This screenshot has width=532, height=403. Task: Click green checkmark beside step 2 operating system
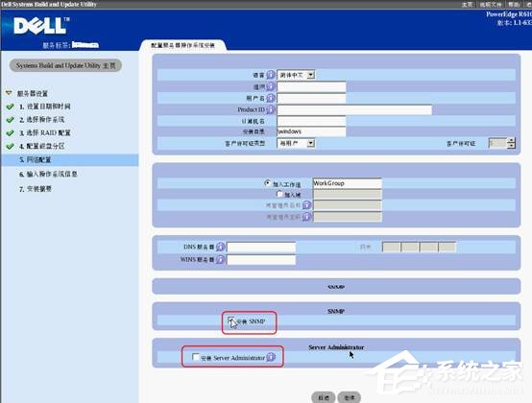pyautogui.click(x=10, y=120)
